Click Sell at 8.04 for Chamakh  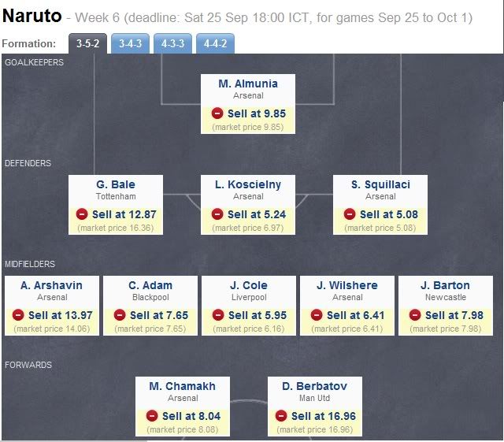coord(191,416)
